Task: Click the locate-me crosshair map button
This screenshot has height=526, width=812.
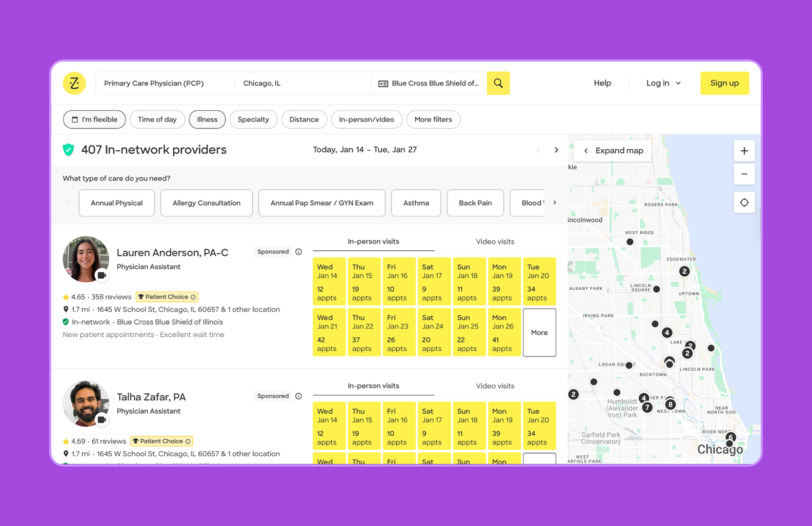Action: click(x=744, y=203)
